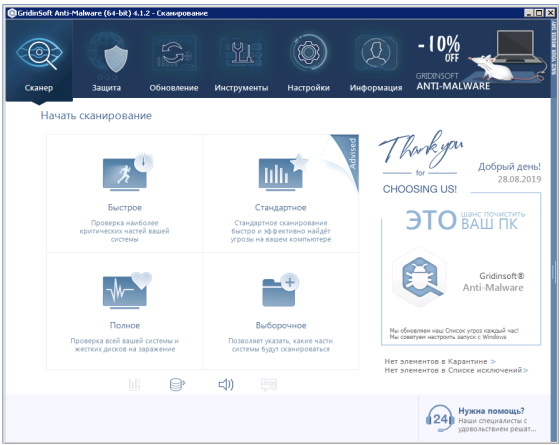This screenshot has width=560, height=445.
Task: Start quick scan via running man icon
Action: click(128, 172)
